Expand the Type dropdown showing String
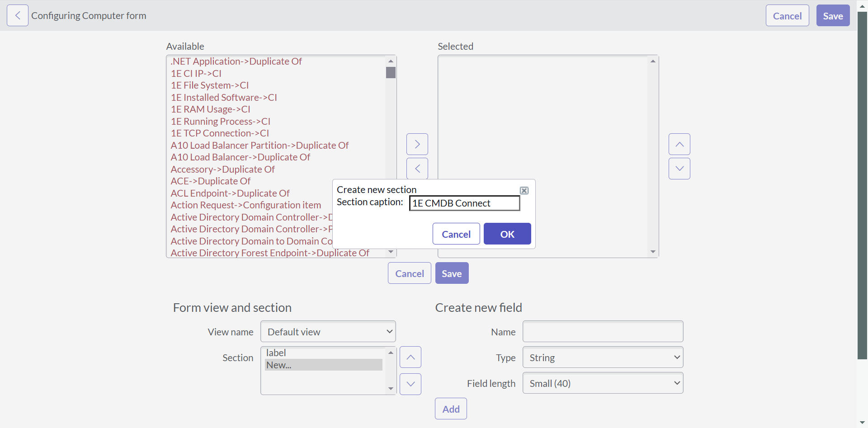The height and width of the screenshot is (428, 868). 602,357
